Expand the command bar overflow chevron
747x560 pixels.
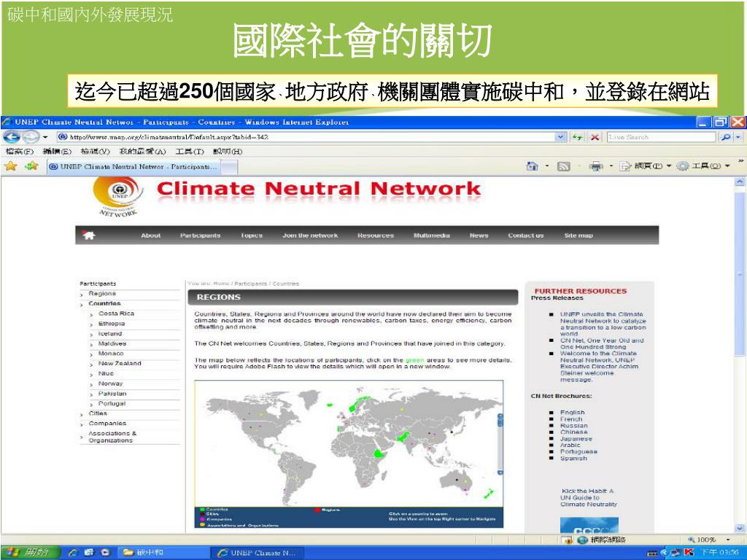(740, 162)
